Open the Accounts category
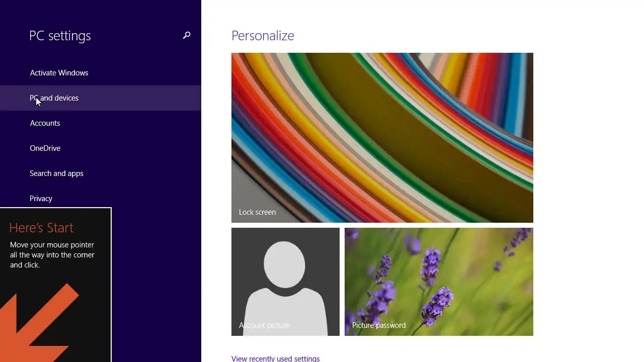This screenshot has width=644, height=362. click(45, 123)
